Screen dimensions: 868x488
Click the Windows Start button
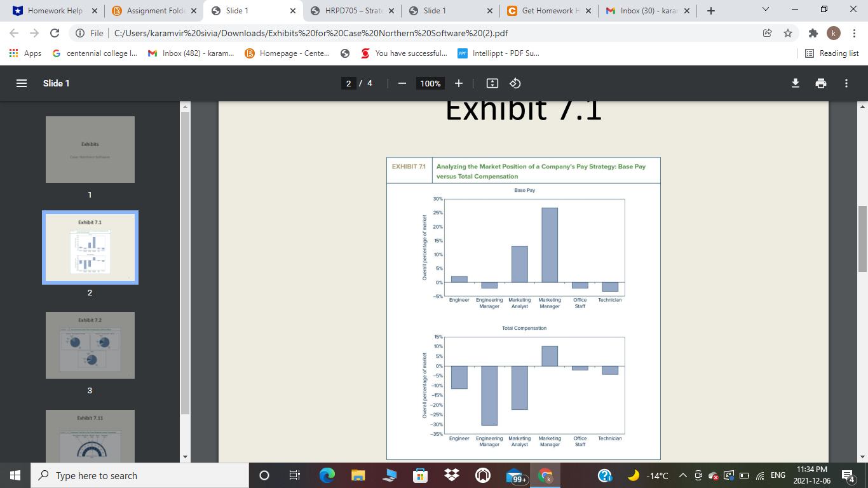(15, 475)
